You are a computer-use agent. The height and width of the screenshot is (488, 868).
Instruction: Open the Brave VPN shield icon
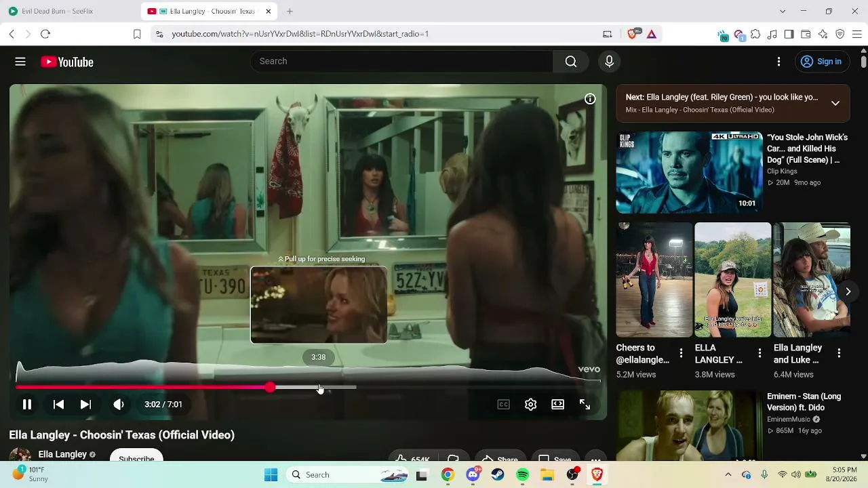(x=840, y=34)
